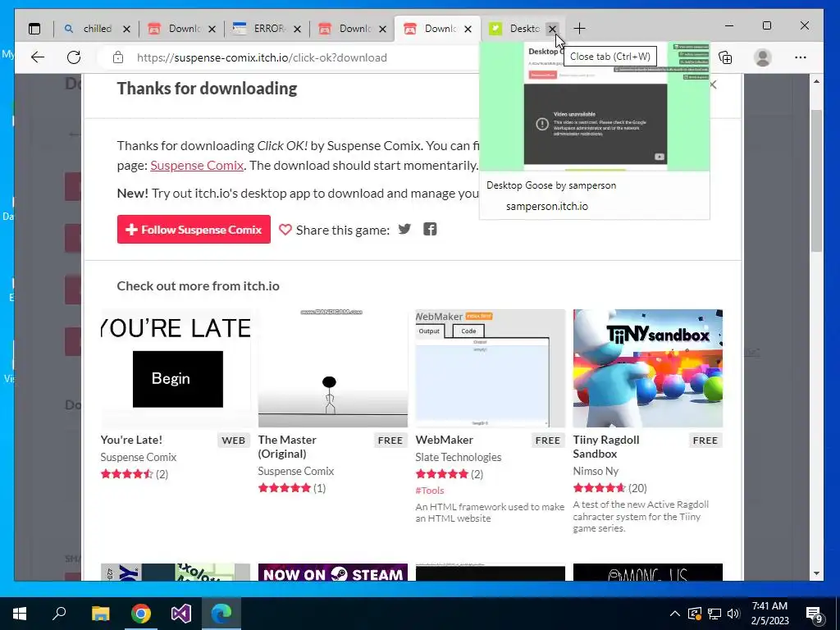Click the page vertical scrollbar thumb
This screenshot has height=630, width=840.
click(816, 180)
